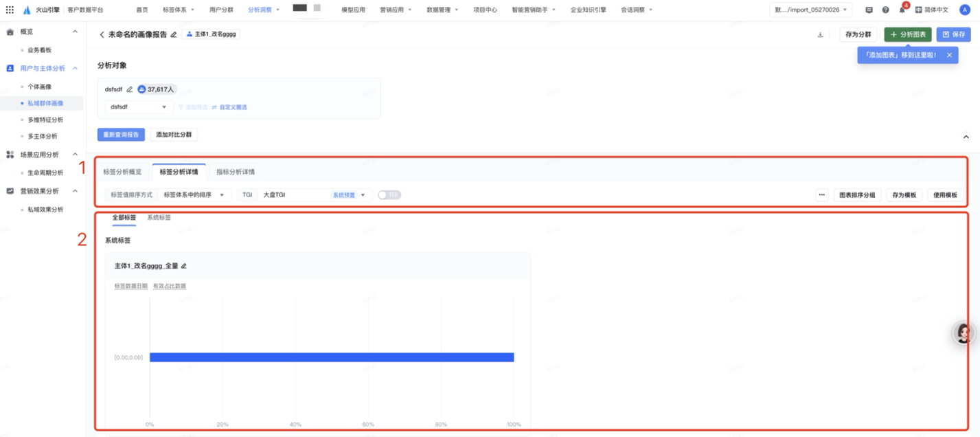
Task: Click the 场景应用分析 sidebar icon
Action: pos(10,155)
